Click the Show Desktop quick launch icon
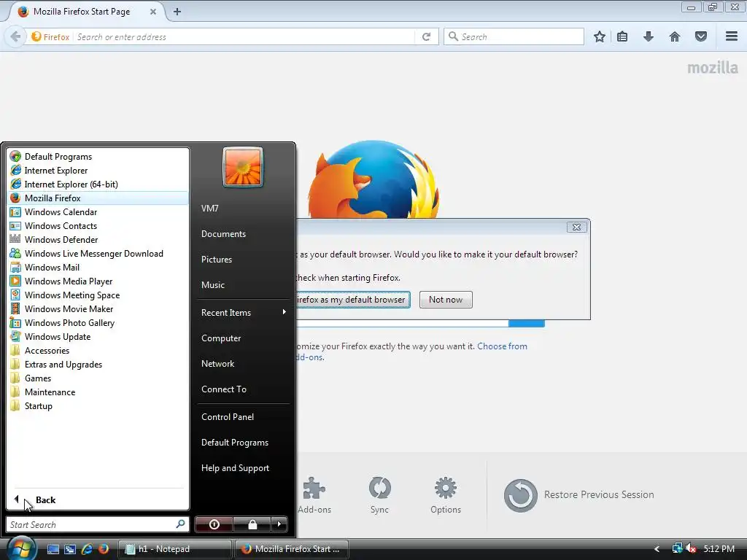The height and width of the screenshot is (560, 747). (x=53, y=549)
